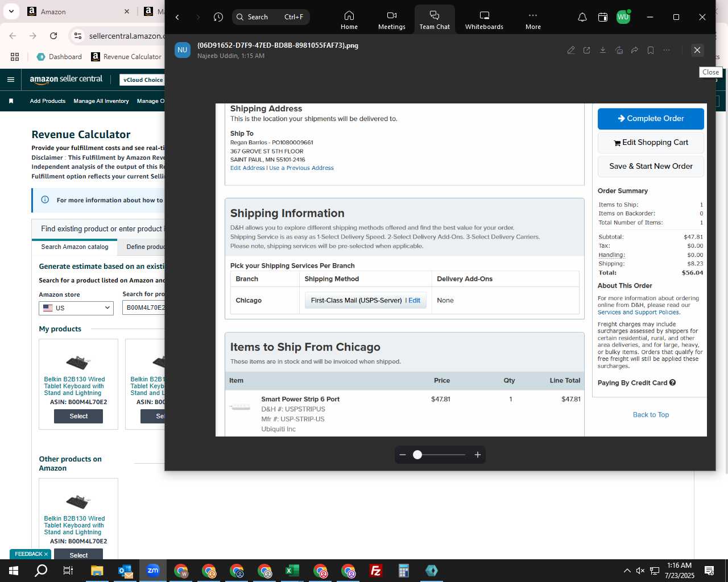Screen dimensions: 728x582
Task: Adjust the image zoom slider
Action: click(x=417, y=455)
